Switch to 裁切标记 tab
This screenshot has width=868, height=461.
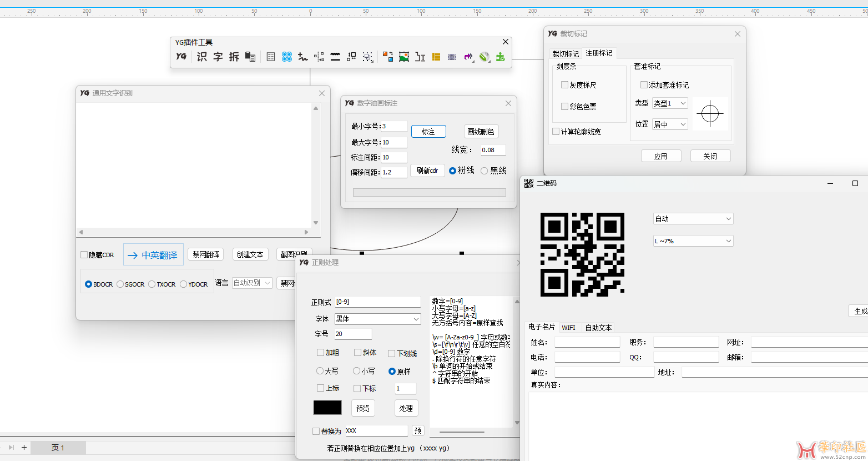[566, 54]
